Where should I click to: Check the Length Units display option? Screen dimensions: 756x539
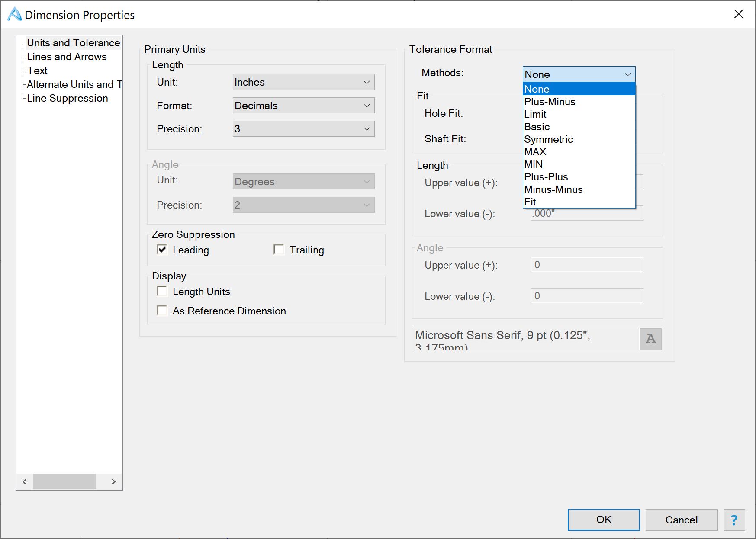162,291
